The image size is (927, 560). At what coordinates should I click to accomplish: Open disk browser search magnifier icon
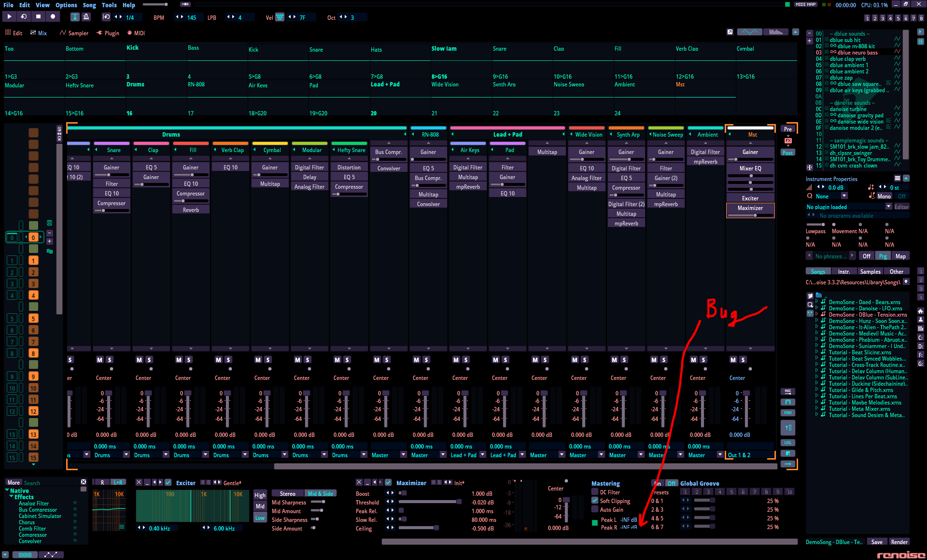tap(810, 305)
